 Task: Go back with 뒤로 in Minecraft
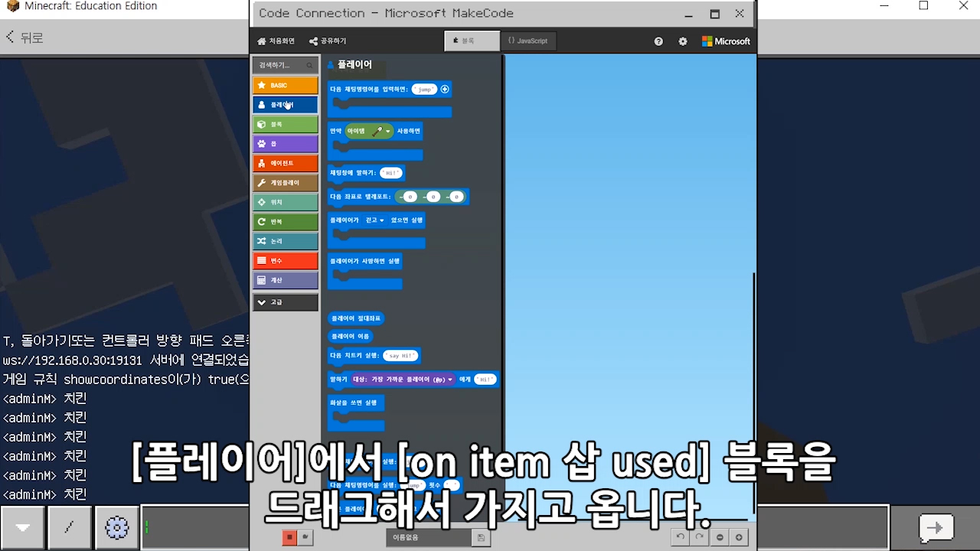tap(24, 37)
